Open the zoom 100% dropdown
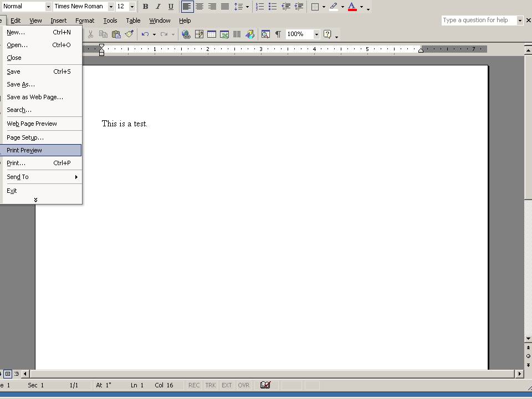This screenshot has width=532, height=399. tap(316, 34)
